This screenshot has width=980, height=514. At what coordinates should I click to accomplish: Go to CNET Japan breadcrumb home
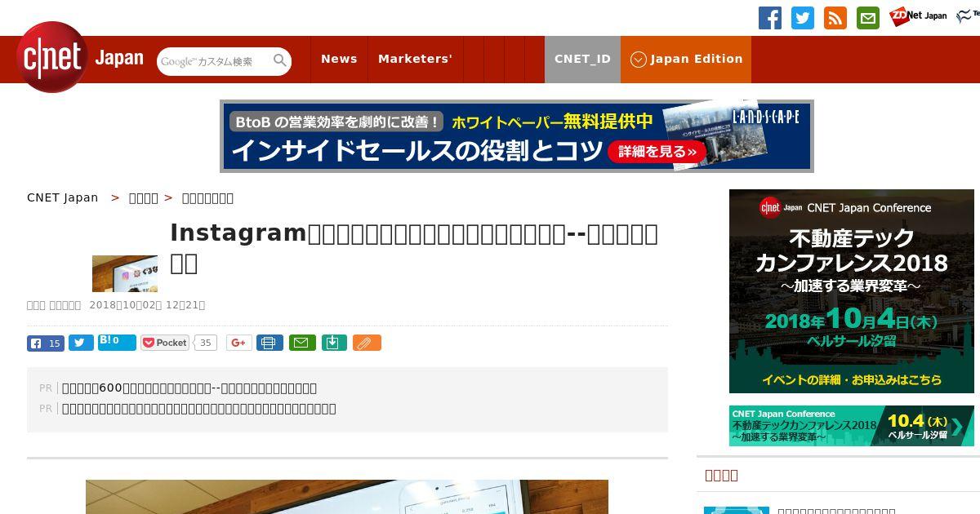pyautogui.click(x=62, y=197)
